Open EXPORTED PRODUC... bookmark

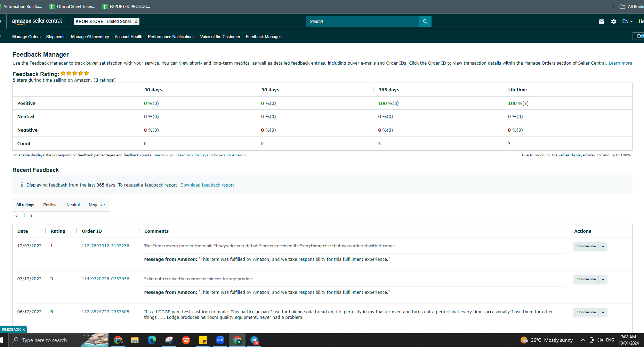[126, 7]
